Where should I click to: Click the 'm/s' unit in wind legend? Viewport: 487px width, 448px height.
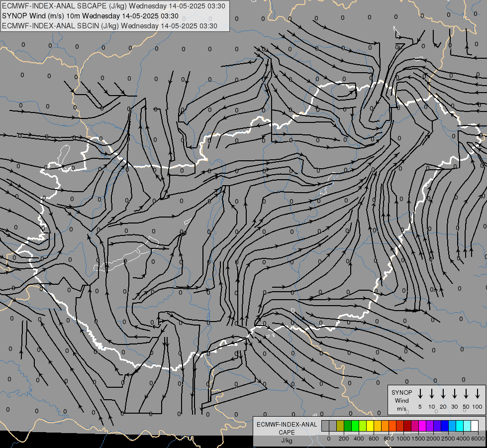point(401,409)
